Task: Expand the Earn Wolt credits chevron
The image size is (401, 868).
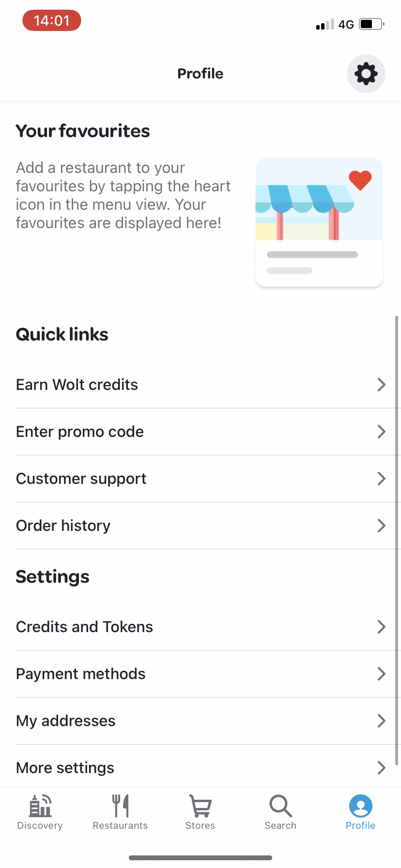Action: pyautogui.click(x=381, y=385)
